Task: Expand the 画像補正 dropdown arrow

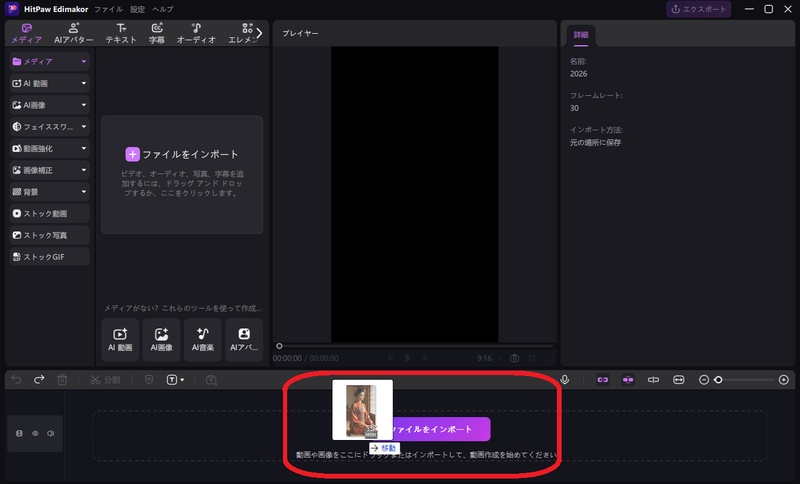Action: (84, 170)
